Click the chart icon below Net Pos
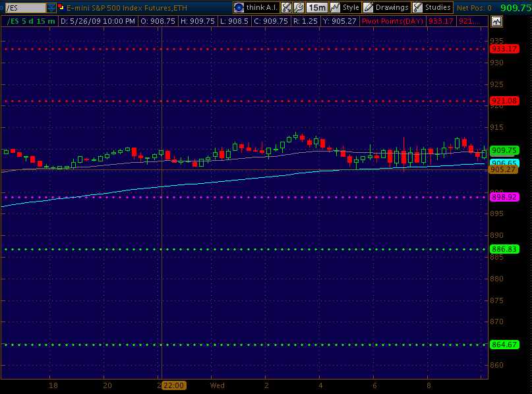532x394 pixels. [496, 21]
